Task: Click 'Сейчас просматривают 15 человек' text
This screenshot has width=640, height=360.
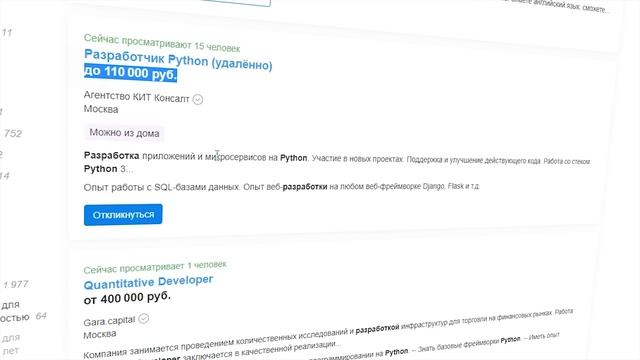Action: [162, 43]
